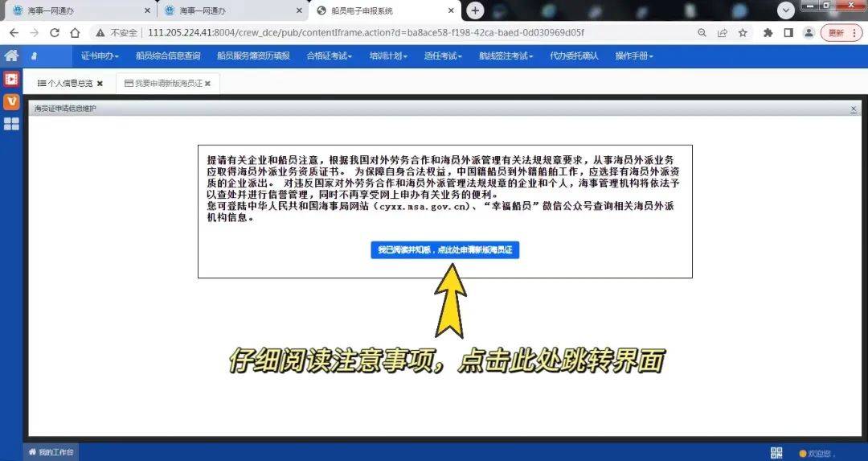Expand the 合格证考试 dropdown menu

pyautogui.click(x=329, y=56)
